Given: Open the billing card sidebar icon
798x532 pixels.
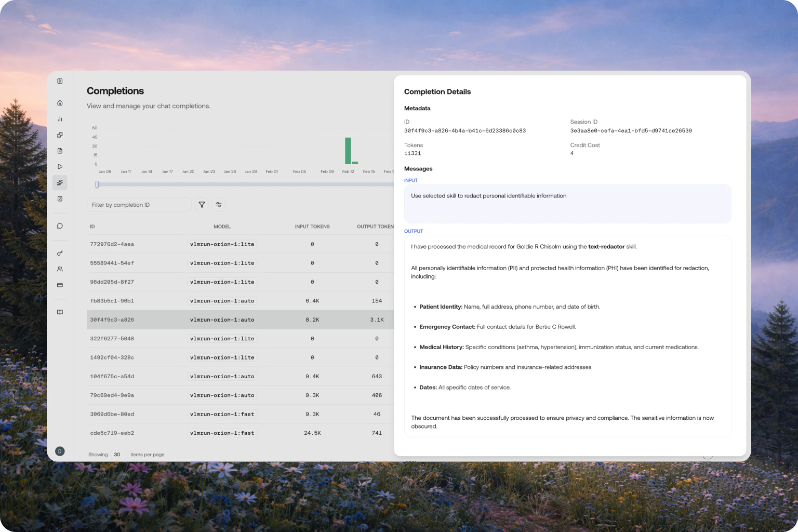Looking at the screenshot, I should click(x=60, y=285).
